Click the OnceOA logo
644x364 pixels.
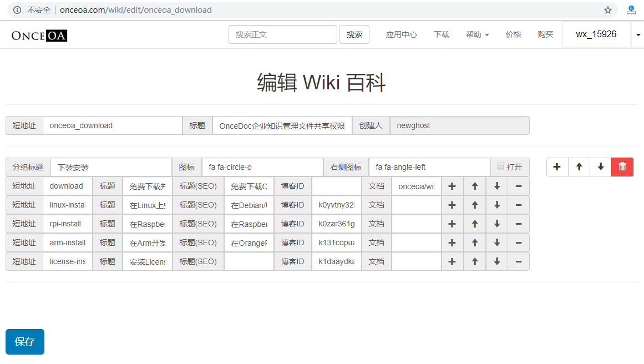[x=39, y=36]
